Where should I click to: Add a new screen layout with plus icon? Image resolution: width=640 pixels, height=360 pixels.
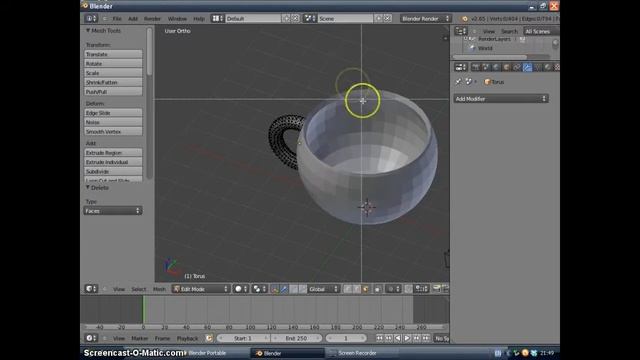point(287,18)
